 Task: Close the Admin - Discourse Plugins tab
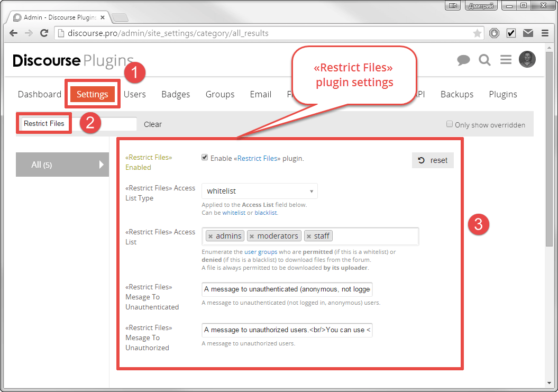click(x=103, y=17)
